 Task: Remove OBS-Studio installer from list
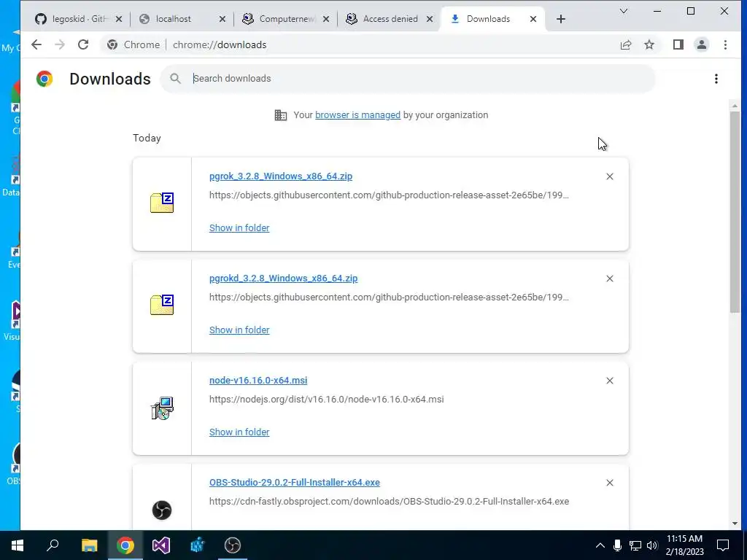point(610,483)
